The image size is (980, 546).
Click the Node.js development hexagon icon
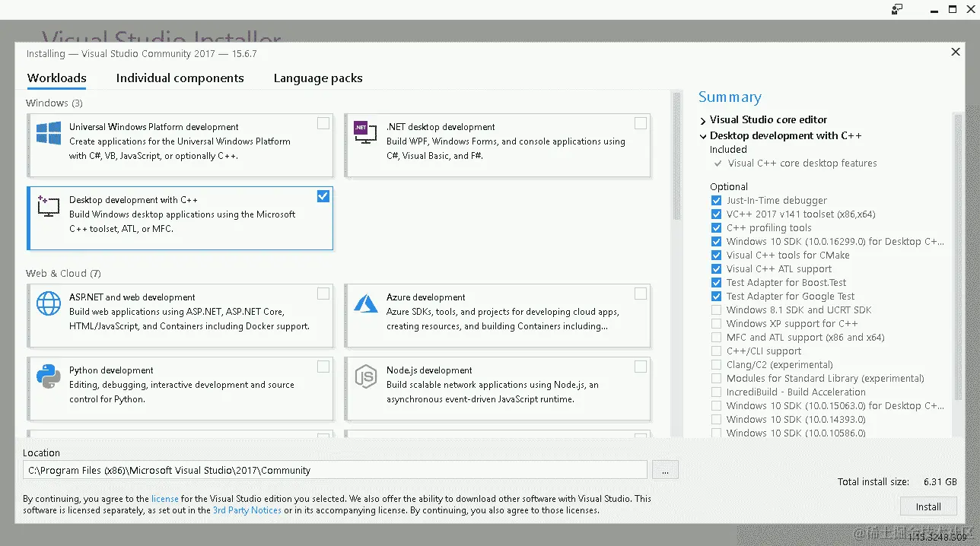coord(366,376)
